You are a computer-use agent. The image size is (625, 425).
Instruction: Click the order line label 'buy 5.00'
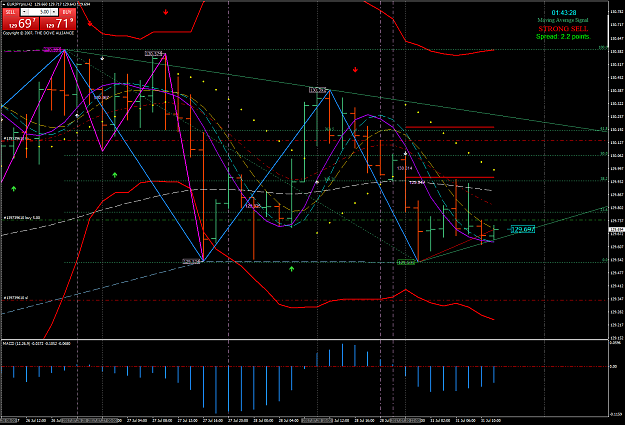(22, 218)
